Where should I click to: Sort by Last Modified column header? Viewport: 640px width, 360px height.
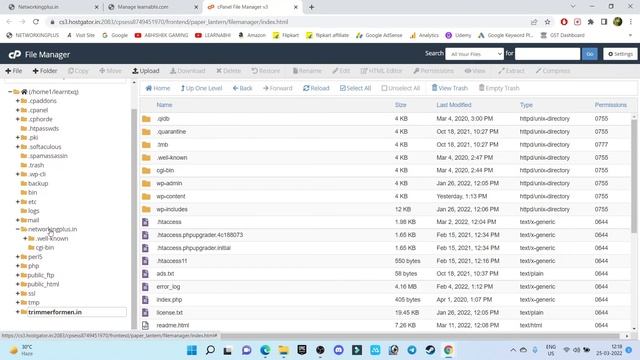point(454,105)
